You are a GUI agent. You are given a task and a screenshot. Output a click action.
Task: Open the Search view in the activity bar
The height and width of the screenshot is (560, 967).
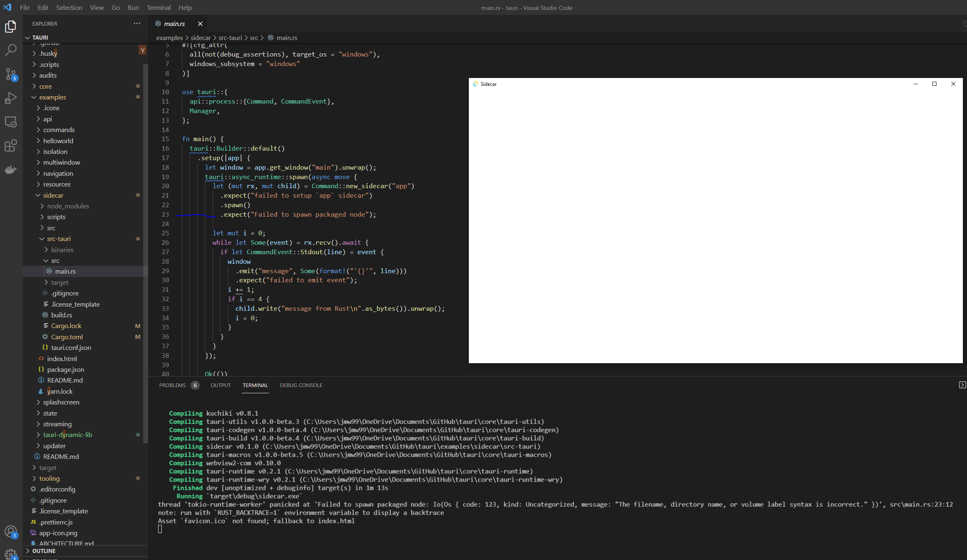[x=10, y=50]
